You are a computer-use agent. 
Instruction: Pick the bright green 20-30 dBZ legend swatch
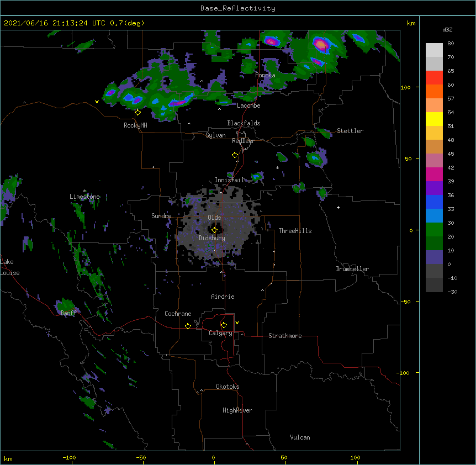click(x=434, y=230)
